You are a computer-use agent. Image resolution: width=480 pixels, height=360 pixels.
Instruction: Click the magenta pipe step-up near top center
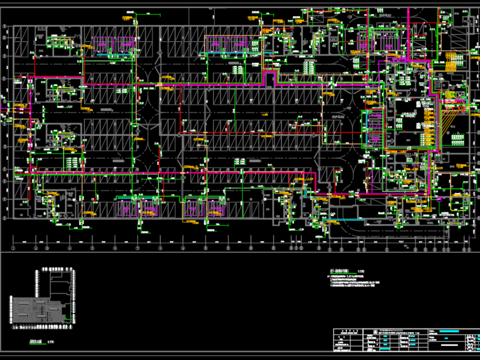270,78
